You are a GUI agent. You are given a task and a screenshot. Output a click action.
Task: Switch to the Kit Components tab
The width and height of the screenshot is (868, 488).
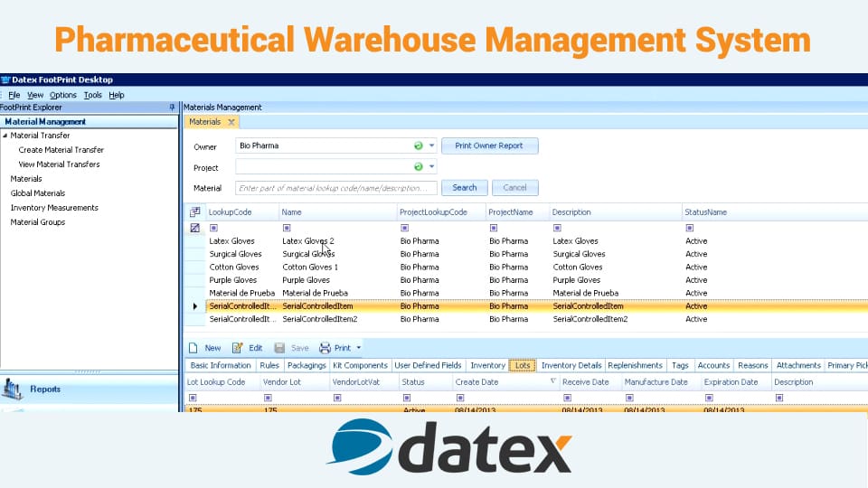click(x=360, y=365)
